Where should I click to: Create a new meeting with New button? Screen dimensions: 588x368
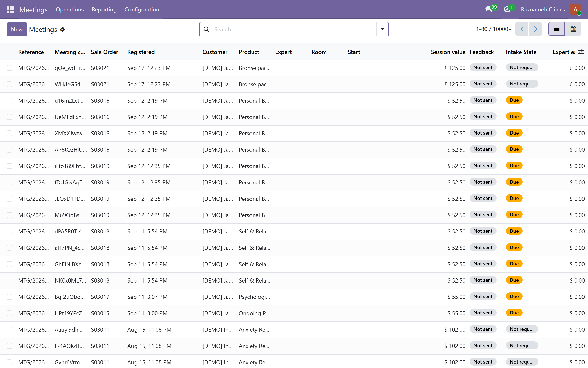(17, 29)
